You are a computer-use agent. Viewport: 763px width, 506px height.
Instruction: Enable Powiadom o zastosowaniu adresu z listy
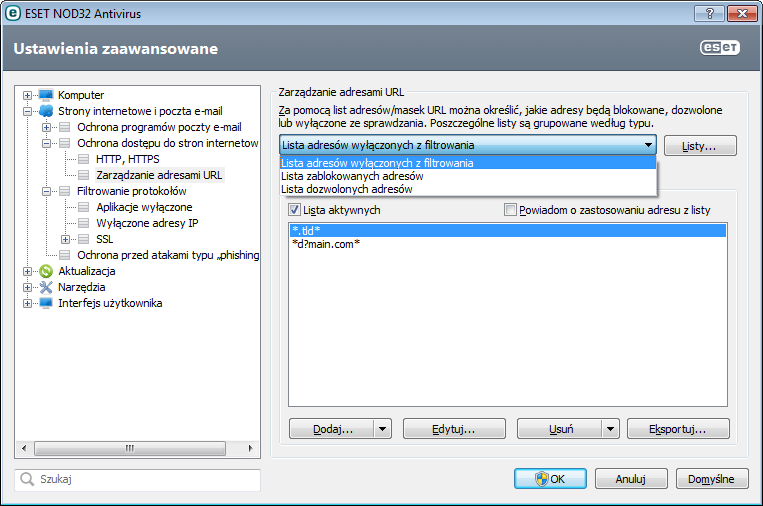[510, 210]
